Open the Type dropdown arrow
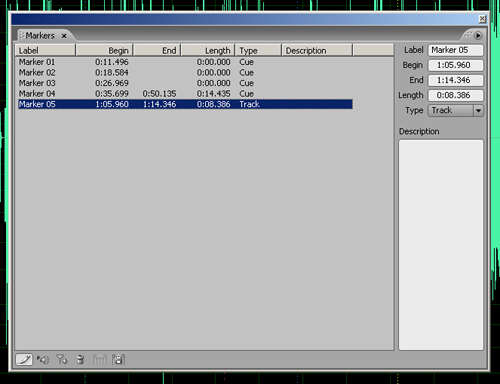Viewport: 500px width, 384px height. point(478,110)
